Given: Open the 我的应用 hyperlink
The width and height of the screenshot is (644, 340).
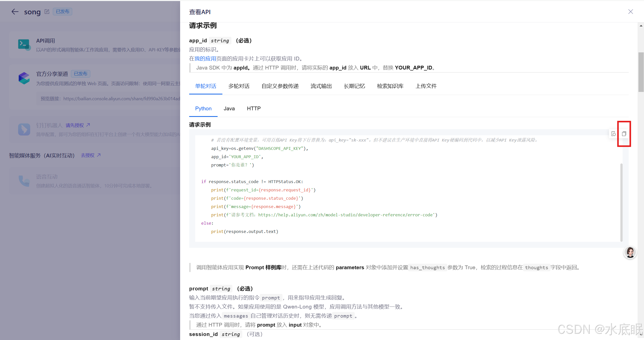Looking at the screenshot, I should [x=205, y=59].
